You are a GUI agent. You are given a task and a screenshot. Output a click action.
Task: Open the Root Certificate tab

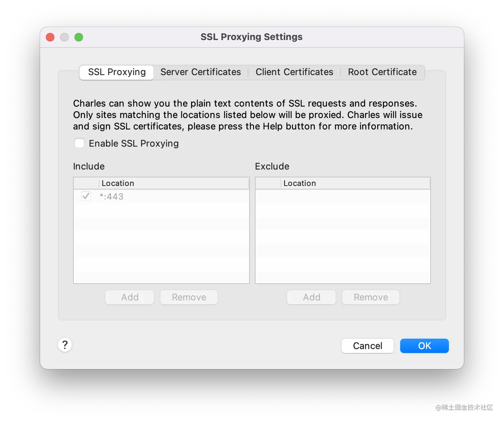tap(382, 72)
